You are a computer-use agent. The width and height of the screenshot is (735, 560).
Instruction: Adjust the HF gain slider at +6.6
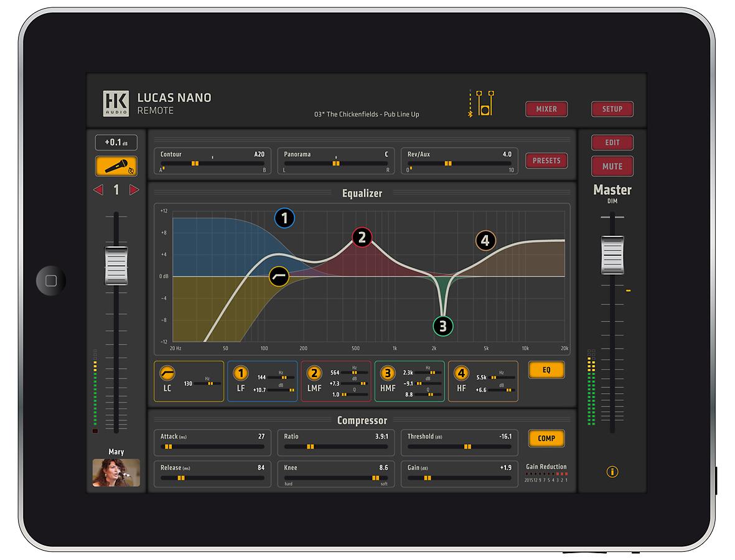(502, 390)
